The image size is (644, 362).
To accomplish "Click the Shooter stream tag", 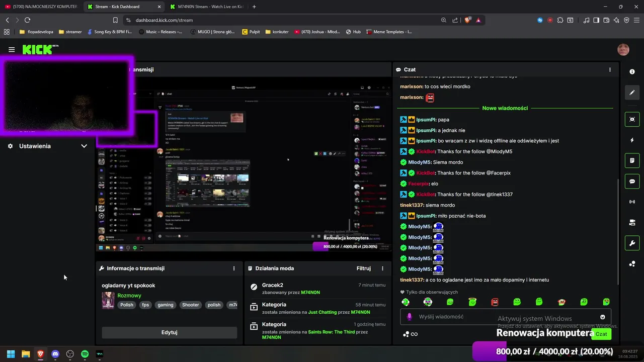I will coord(191,305).
